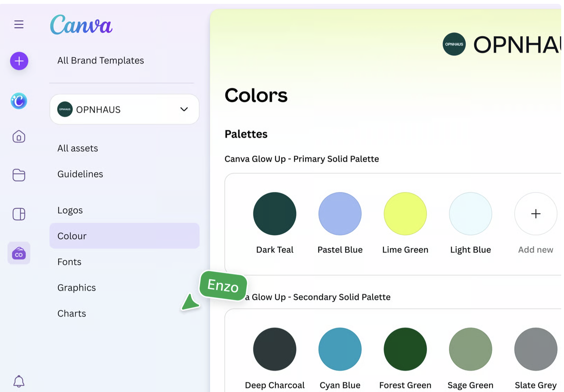Click the Slate Grey label text
This screenshot has height=392, width=564.
point(536,385)
